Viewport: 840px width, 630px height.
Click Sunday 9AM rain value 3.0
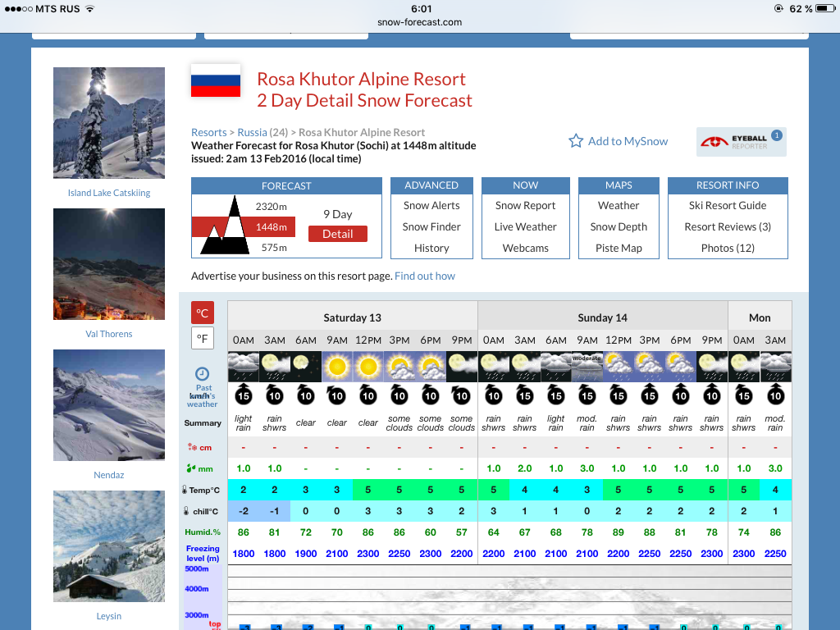[x=587, y=468]
